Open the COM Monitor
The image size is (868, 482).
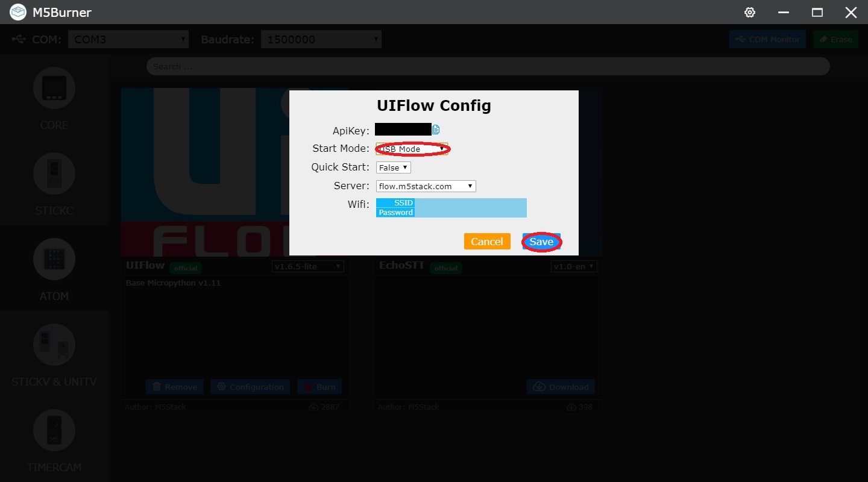(x=767, y=39)
